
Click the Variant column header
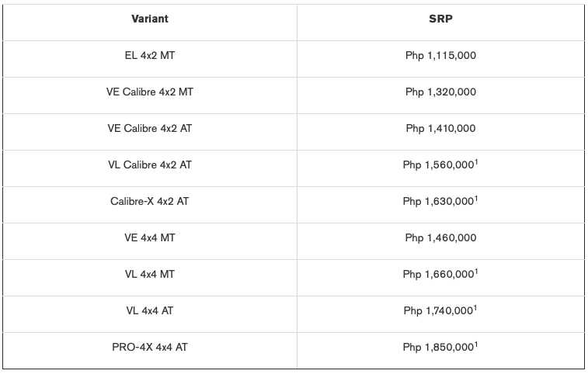point(150,19)
